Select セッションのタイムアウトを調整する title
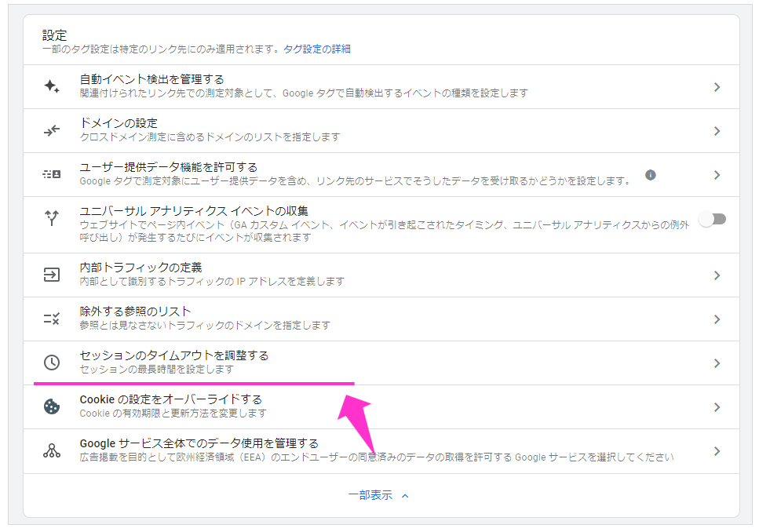The height and width of the screenshot is (532, 759). 174,355
